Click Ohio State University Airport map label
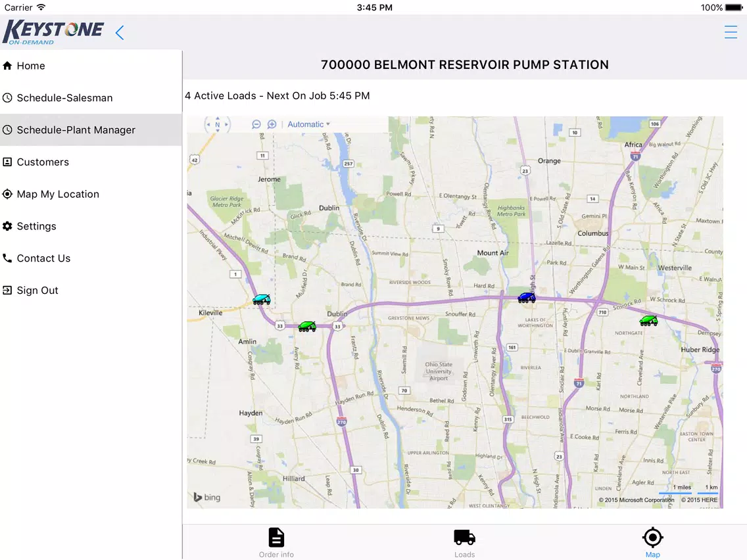 click(x=439, y=371)
